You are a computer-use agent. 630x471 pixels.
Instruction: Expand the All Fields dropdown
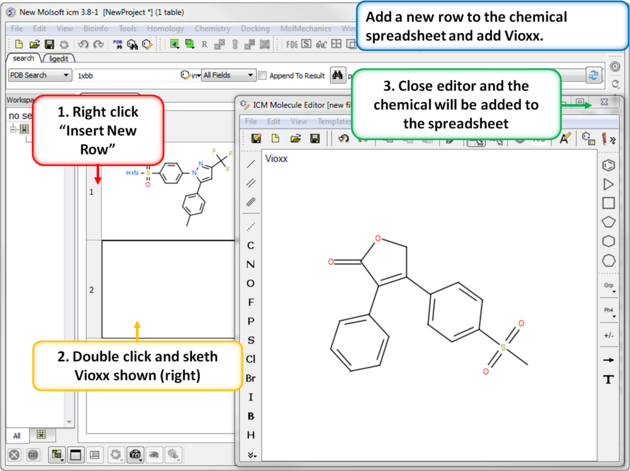tap(228, 75)
